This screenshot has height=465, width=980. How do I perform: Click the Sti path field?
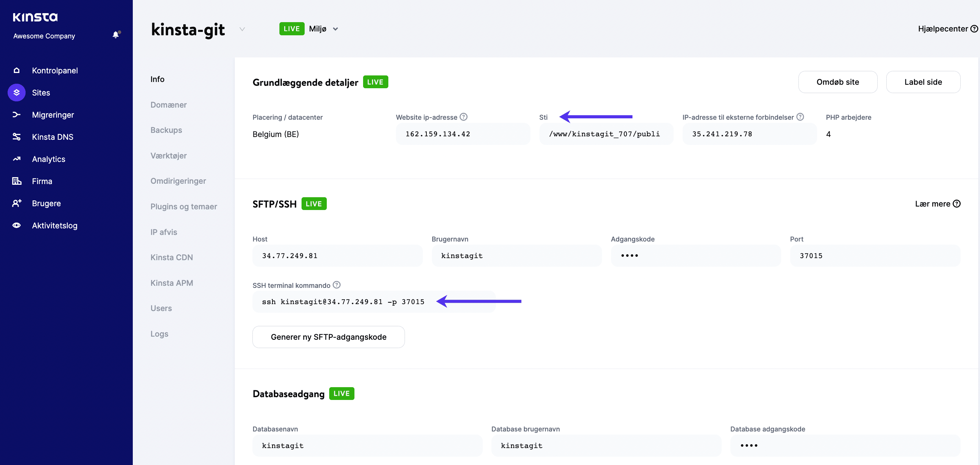pos(606,134)
